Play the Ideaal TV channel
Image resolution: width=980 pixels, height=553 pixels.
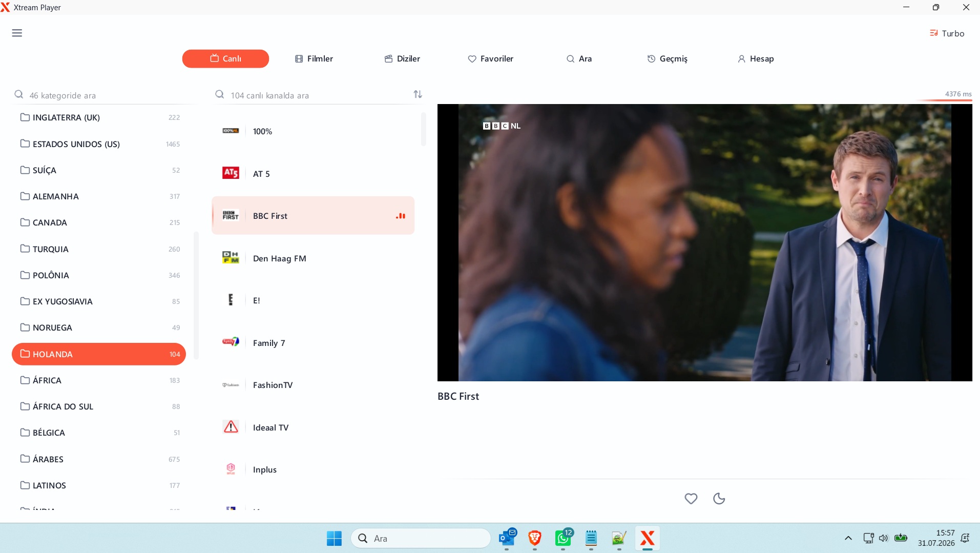point(313,427)
